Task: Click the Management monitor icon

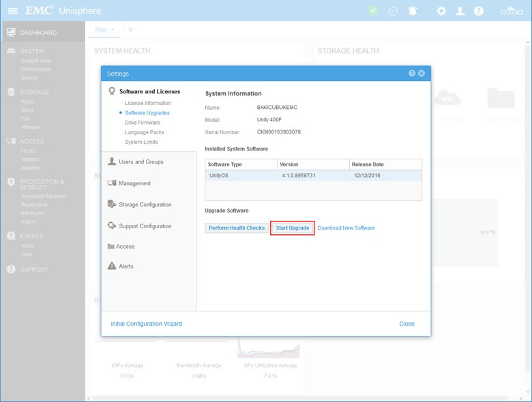Action: point(112,183)
